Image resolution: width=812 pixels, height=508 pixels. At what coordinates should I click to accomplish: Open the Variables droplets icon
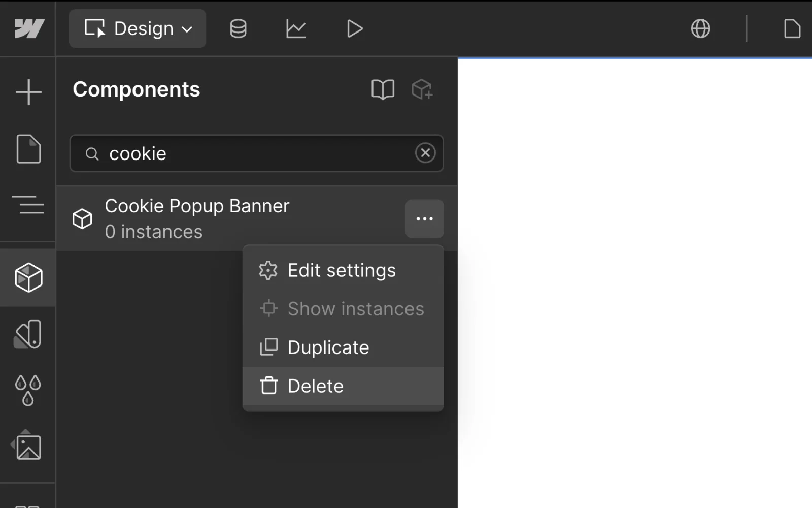(x=28, y=390)
